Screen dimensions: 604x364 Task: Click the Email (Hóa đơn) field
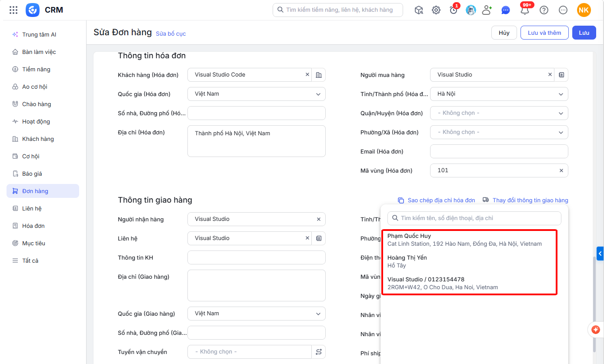(499, 151)
